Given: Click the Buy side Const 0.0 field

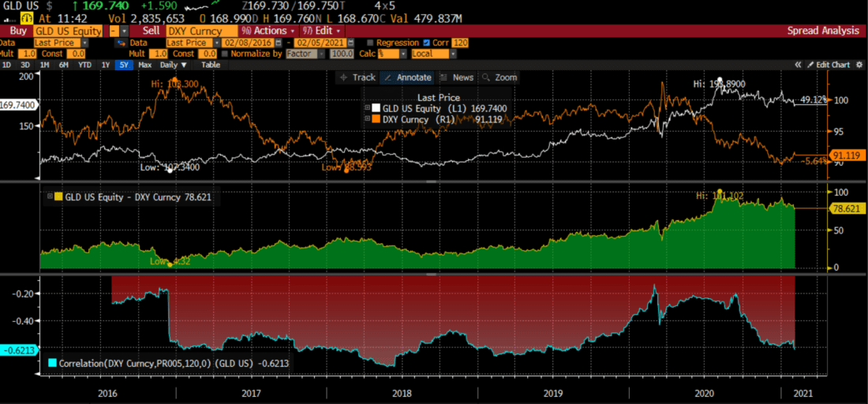Looking at the screenshot, I should [76, 54].
